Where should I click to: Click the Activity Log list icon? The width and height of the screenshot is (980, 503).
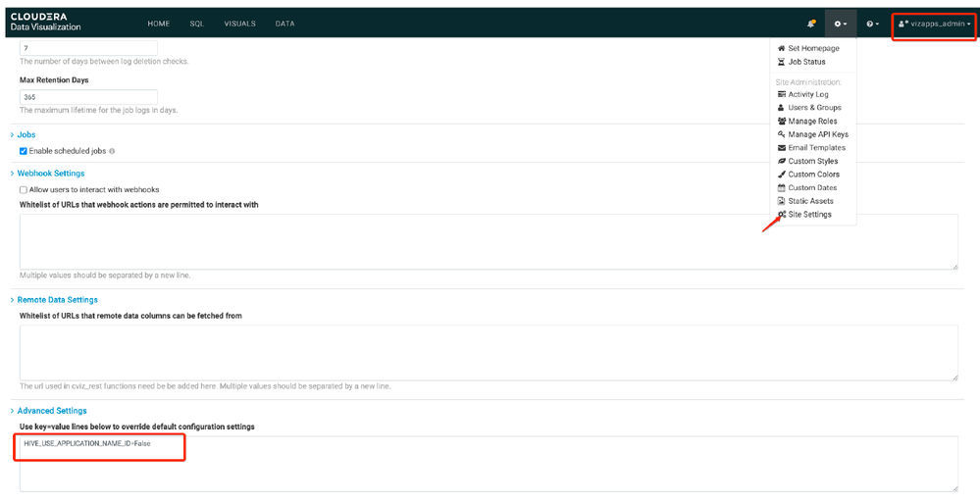[x=781, y=94]
